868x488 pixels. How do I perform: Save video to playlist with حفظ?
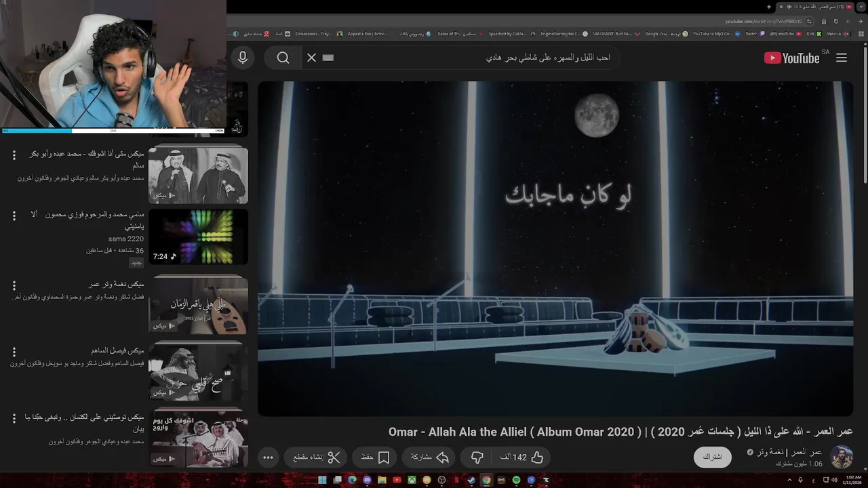coord(375,457)
